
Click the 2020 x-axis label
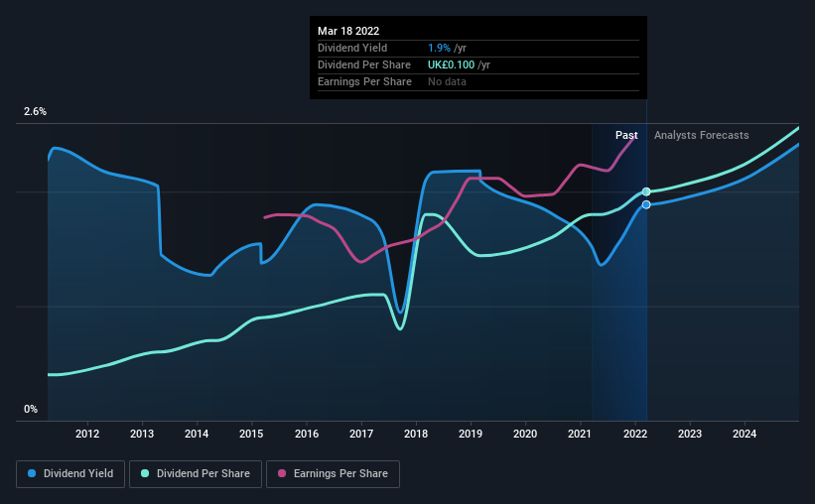pos(525,434)
